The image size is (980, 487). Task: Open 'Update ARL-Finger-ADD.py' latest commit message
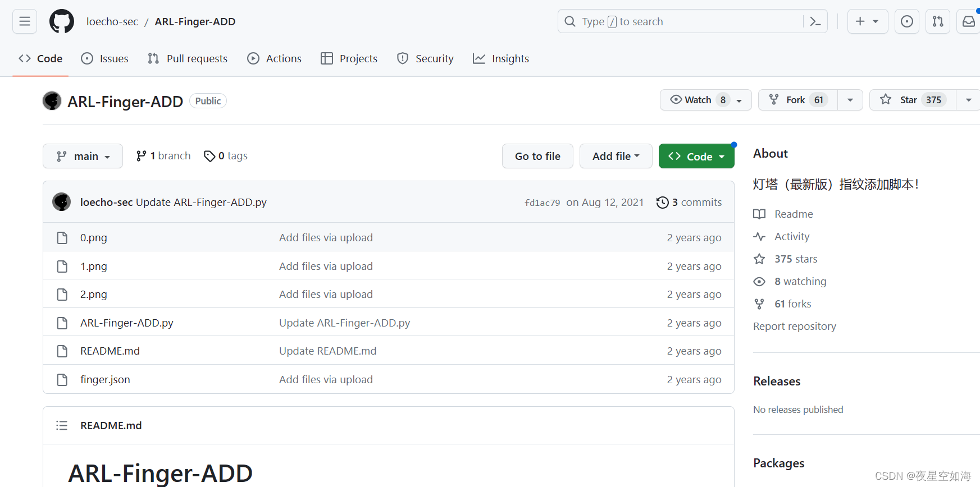[x=201, y=203]
